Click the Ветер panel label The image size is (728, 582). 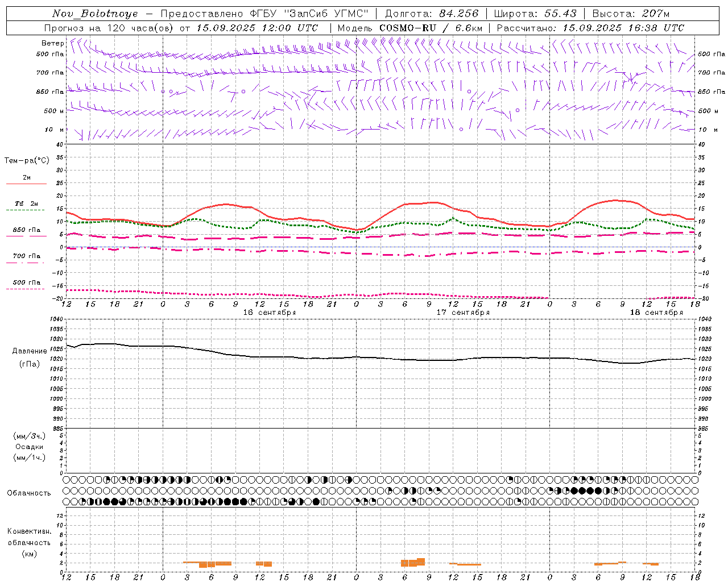point(52,43)
